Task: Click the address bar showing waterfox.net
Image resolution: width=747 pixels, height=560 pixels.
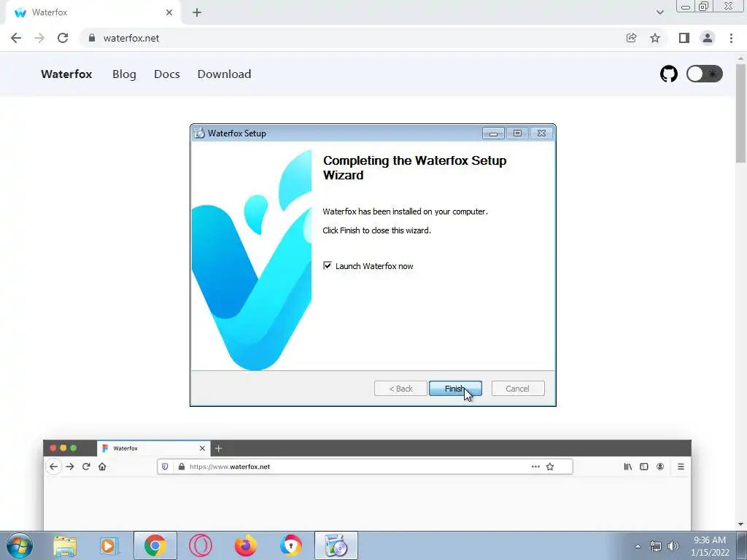Action: pyautogui.click(x=352, y=38)
